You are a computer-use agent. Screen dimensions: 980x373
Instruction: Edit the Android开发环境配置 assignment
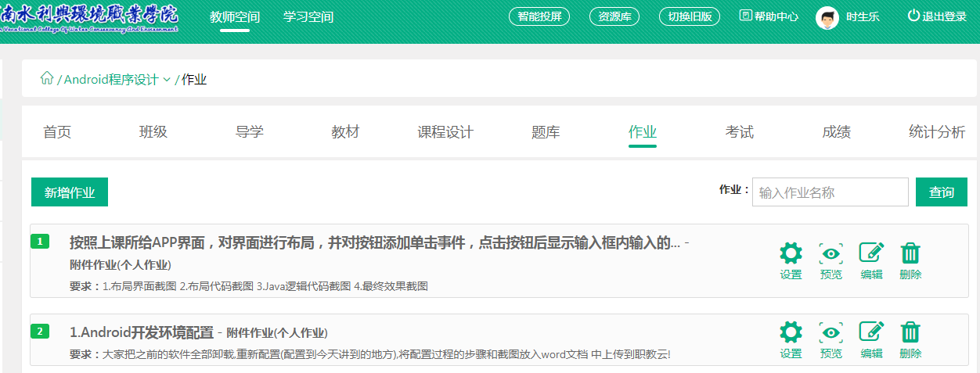coord(871,332)
